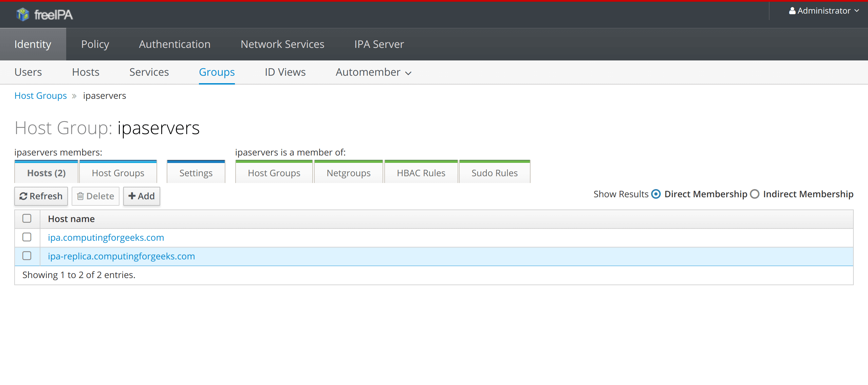Expand the Automember dropdown menu
The width and height of the screenshot is (868, 385).
[x=373, y=72]
